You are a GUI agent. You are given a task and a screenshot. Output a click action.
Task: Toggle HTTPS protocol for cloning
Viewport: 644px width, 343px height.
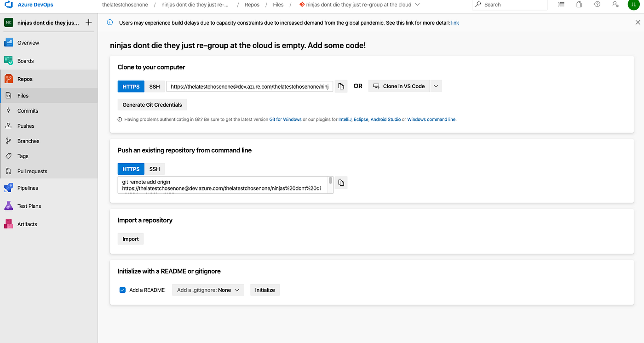coord(131,86)
